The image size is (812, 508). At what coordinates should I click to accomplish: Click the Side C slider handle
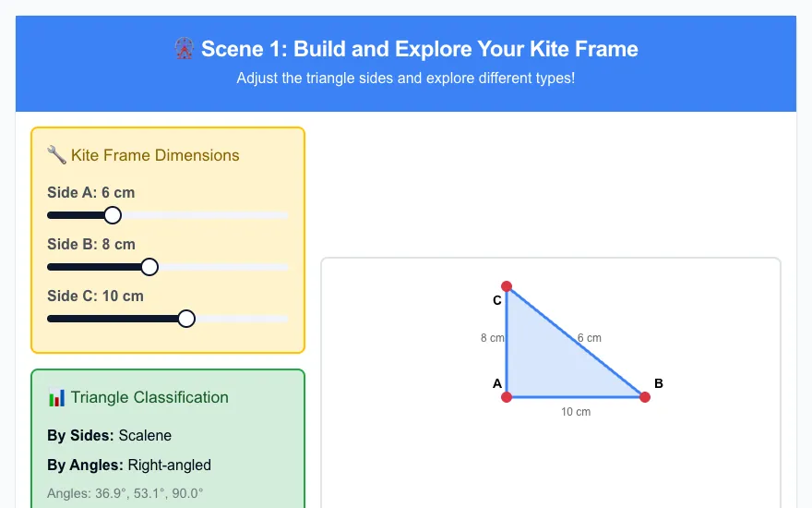186,319
